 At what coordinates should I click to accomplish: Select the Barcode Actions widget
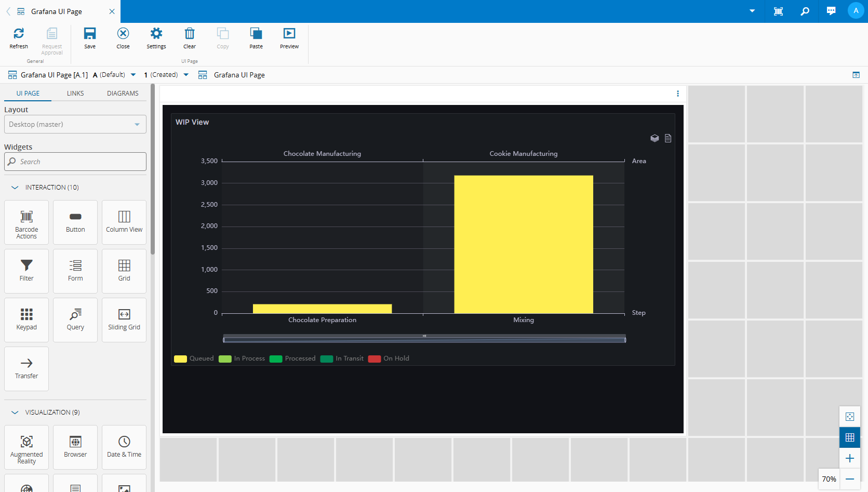(26, 222)
